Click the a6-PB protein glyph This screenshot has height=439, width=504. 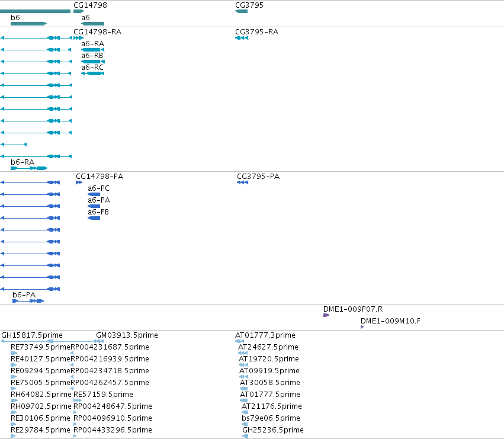tap(94, 218)
